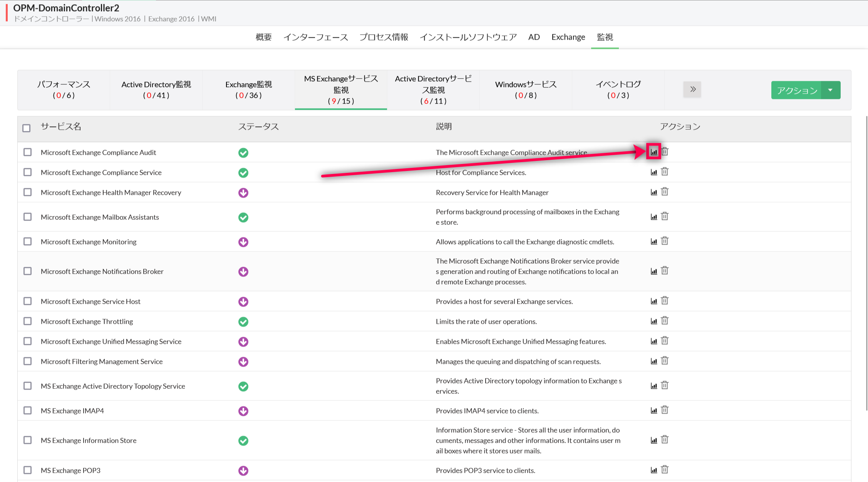Open graph for Health Manager Recovery
868x482 pixels.
pyautogui.click(x=654, y=192)
